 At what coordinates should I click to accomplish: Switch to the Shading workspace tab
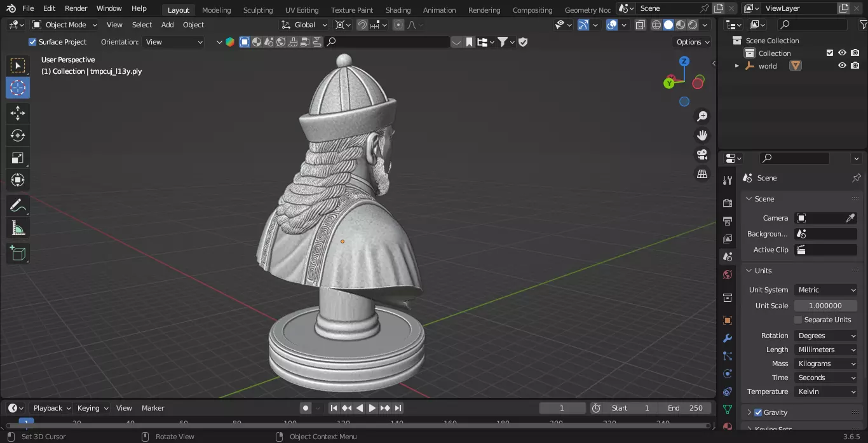tap(398, 10)
